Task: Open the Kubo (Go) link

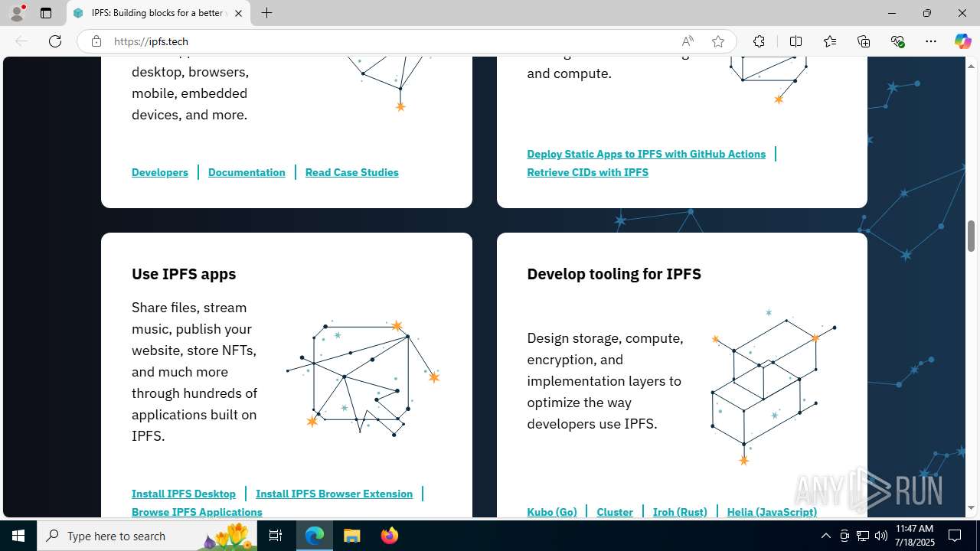Action: click(x=552, y=511)
